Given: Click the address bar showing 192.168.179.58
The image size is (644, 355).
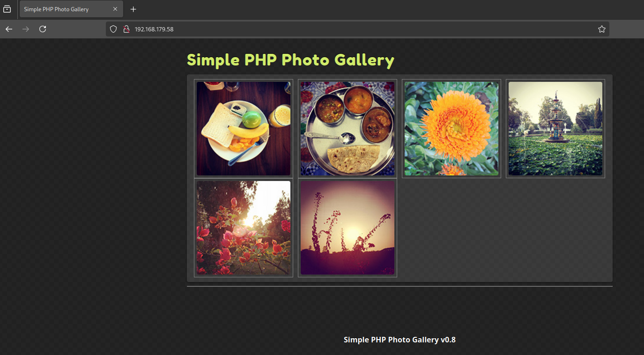Looking at the screenshot, I should click(357, 29).
